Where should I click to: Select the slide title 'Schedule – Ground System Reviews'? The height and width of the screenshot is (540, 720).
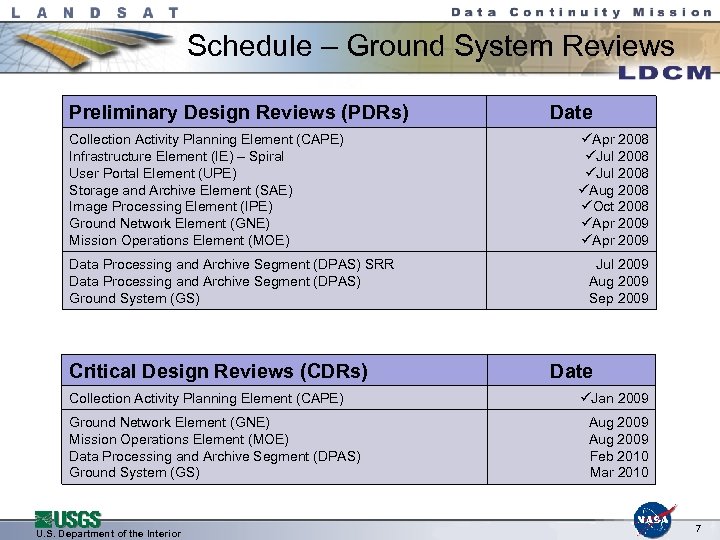click(430, 46)
